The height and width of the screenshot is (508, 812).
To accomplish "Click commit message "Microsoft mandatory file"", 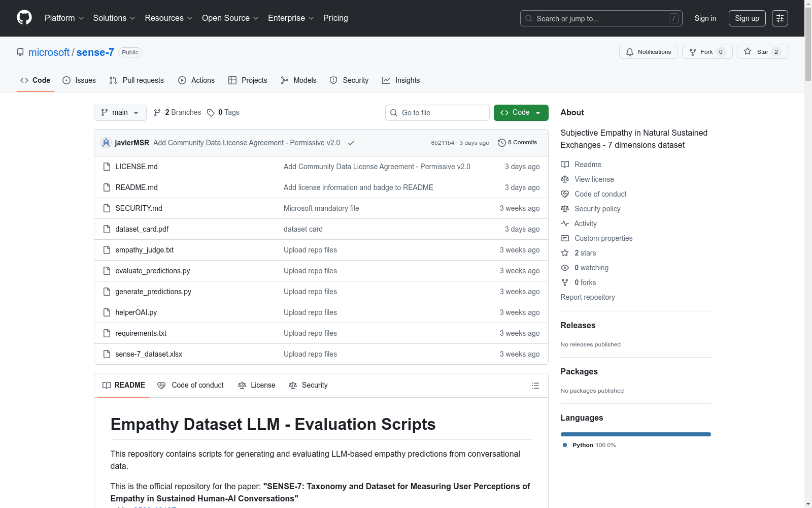I will click(x=321, y=208).
